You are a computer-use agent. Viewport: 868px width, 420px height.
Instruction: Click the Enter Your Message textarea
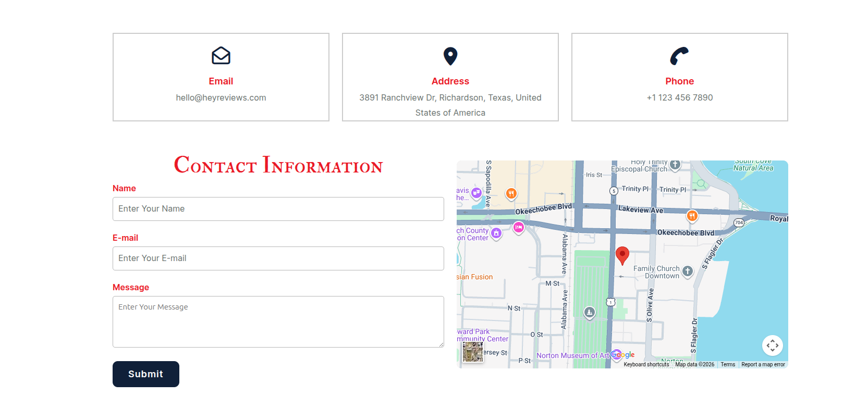[x=278, y=322]
